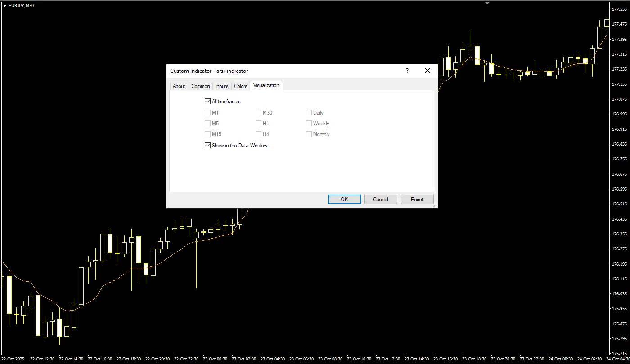Enable the Monthly timeframe checkbox

click(x=309, y=134)
